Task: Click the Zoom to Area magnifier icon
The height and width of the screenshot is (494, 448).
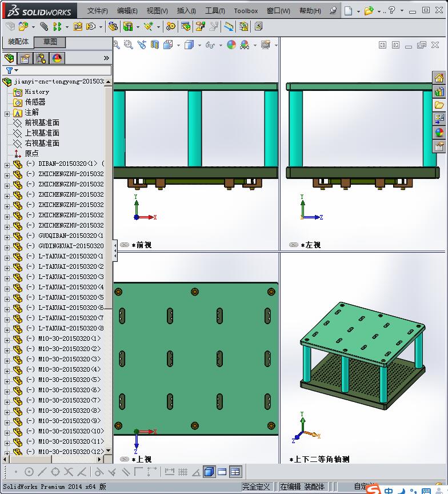Action: pyautogui.click(x=128, y=45)
